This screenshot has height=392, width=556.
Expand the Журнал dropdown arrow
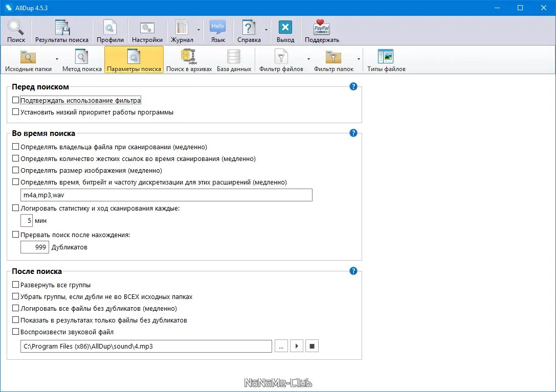[198, 30]
